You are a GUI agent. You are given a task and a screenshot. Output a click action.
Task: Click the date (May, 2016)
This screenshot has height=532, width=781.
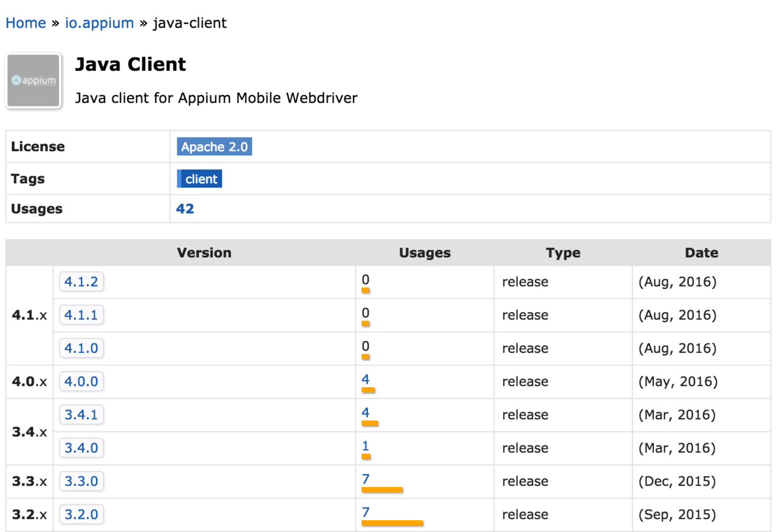point(678,382)
